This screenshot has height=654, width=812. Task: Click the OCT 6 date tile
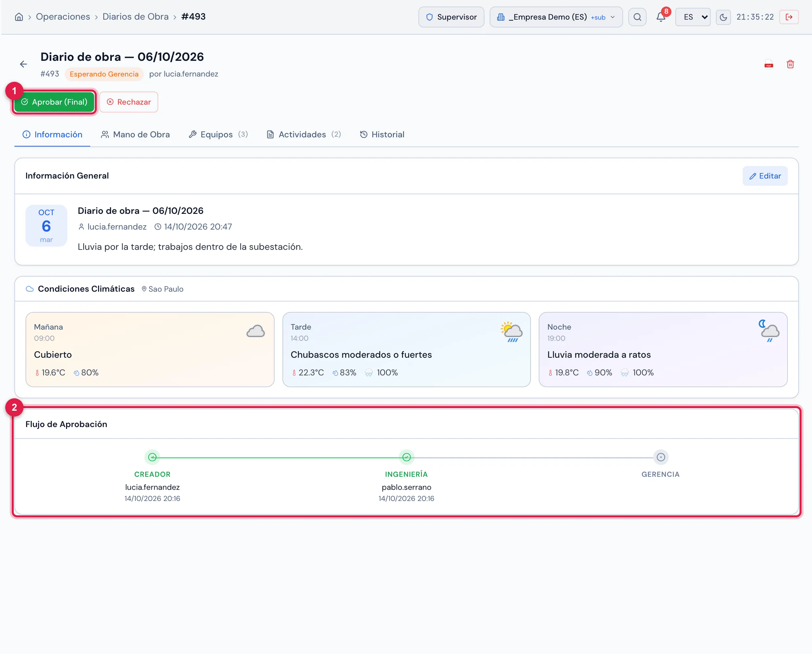coord(46,226)
